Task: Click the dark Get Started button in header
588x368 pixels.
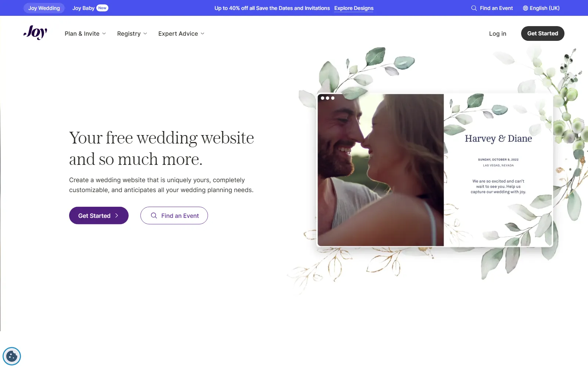Action: tap(543, 33)
